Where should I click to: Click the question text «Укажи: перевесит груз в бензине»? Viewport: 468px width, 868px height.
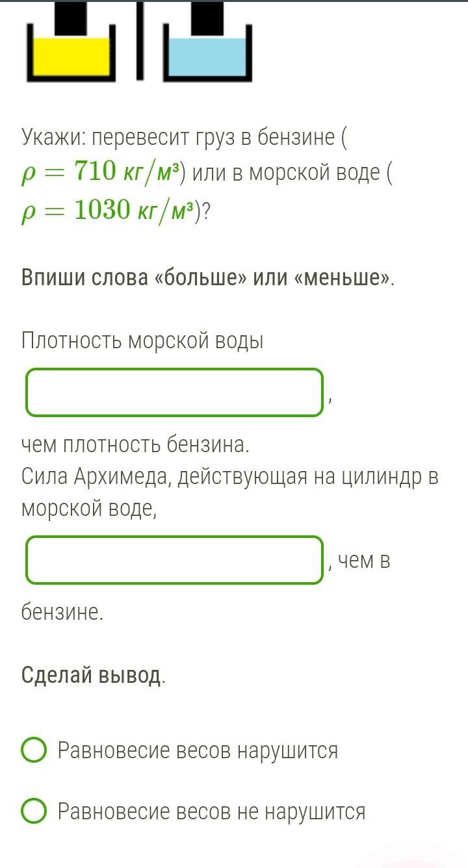coord(184,138)
